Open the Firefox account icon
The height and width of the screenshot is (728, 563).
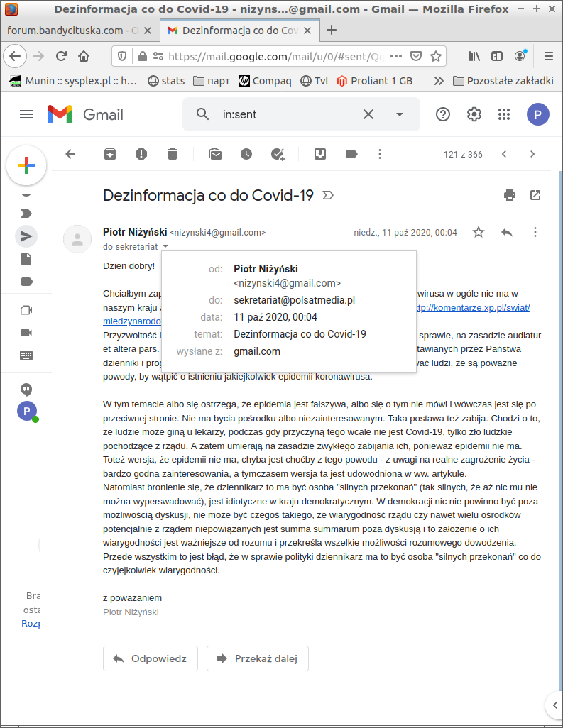pyautogui.click(x=520, y=56)
